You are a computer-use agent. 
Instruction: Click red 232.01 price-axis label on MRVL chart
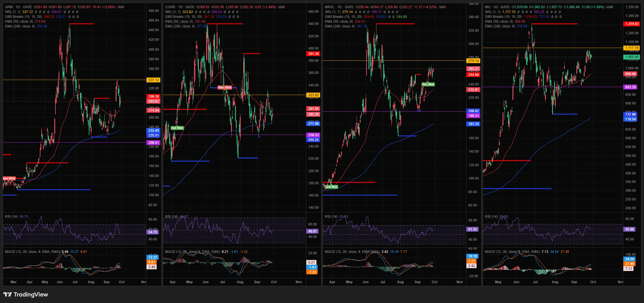(x=473, y=90)
